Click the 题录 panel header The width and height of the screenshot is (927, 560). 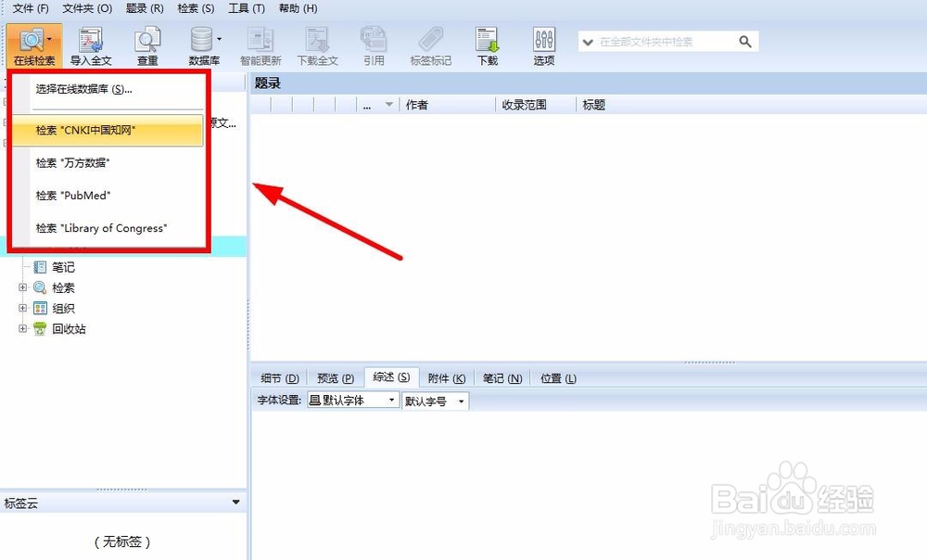589,83
